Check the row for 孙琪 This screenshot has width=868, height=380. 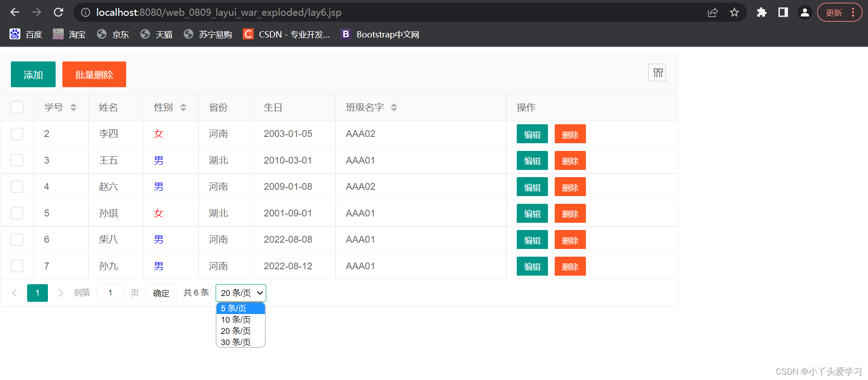click(17, 213)
